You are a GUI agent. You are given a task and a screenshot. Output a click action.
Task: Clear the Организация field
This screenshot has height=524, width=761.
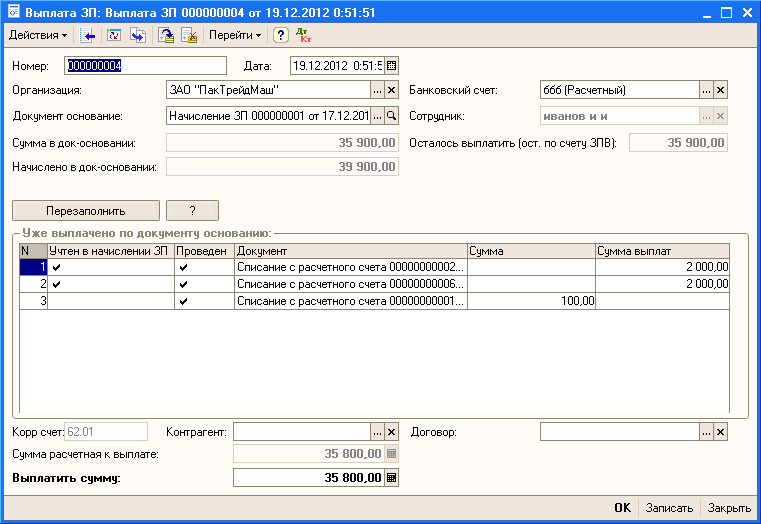(392, 90)
